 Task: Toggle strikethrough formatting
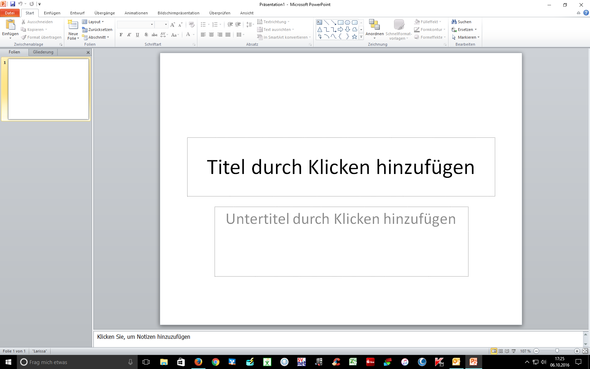pos(154,35)
